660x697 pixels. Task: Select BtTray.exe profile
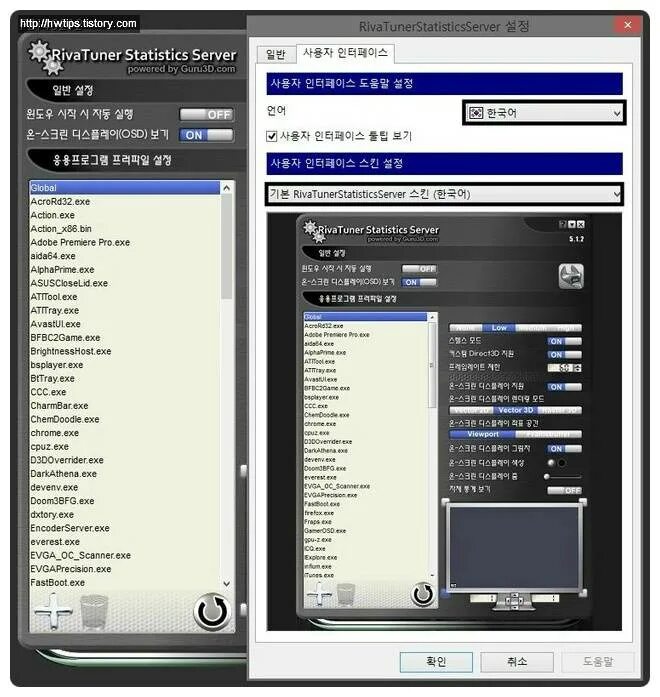[x=124, y=379]
